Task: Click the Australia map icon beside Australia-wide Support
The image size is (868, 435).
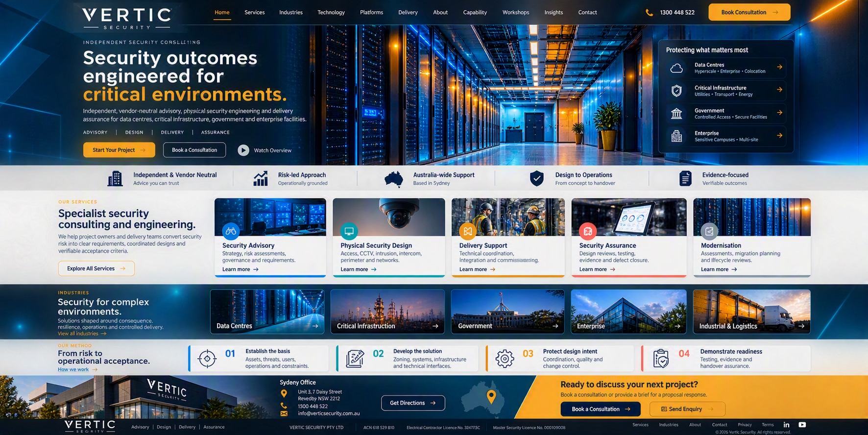Action: 394,179
